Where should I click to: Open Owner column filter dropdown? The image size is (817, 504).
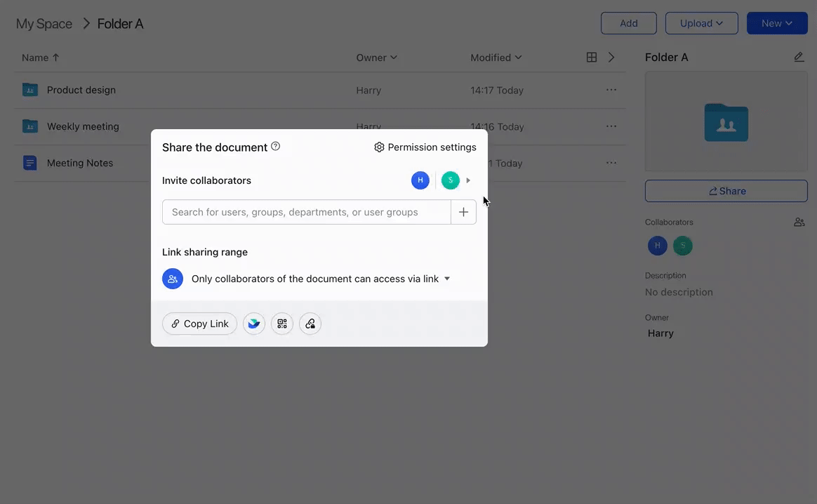tap(377, 58)
